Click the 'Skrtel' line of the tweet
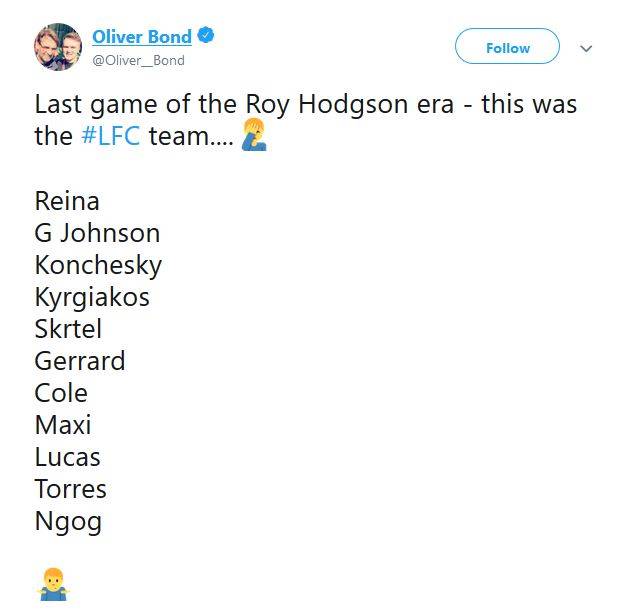The image size is (629, 615). tap(68, 329)
